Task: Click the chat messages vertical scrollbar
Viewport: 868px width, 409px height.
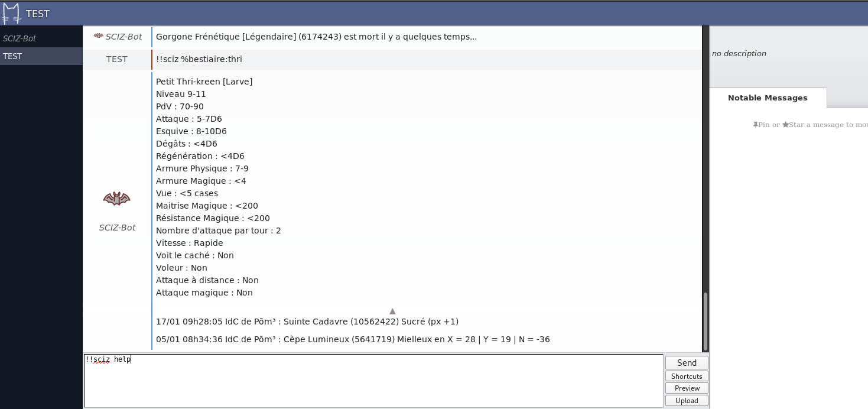Action: click(x=705, y=322)
